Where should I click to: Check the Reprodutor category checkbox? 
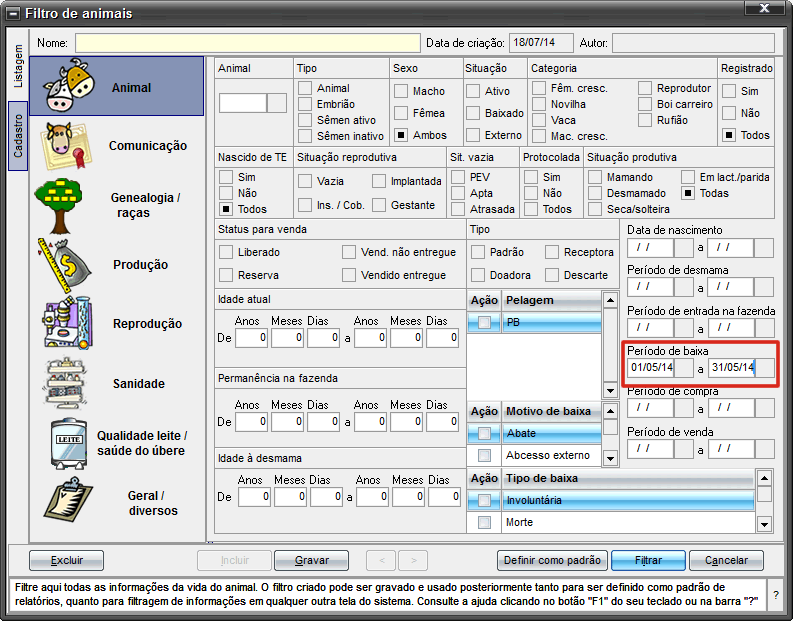pos(645,88)
